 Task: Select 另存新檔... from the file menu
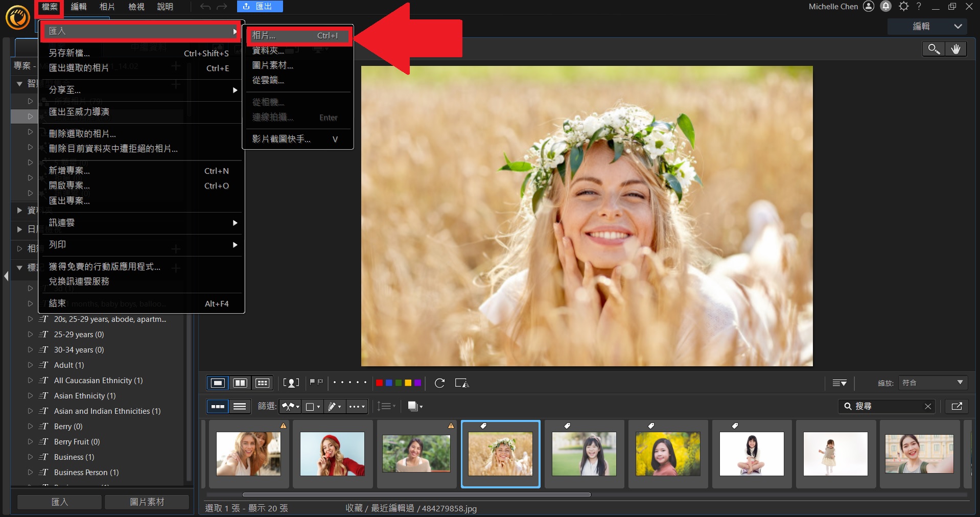coord(69,53)
